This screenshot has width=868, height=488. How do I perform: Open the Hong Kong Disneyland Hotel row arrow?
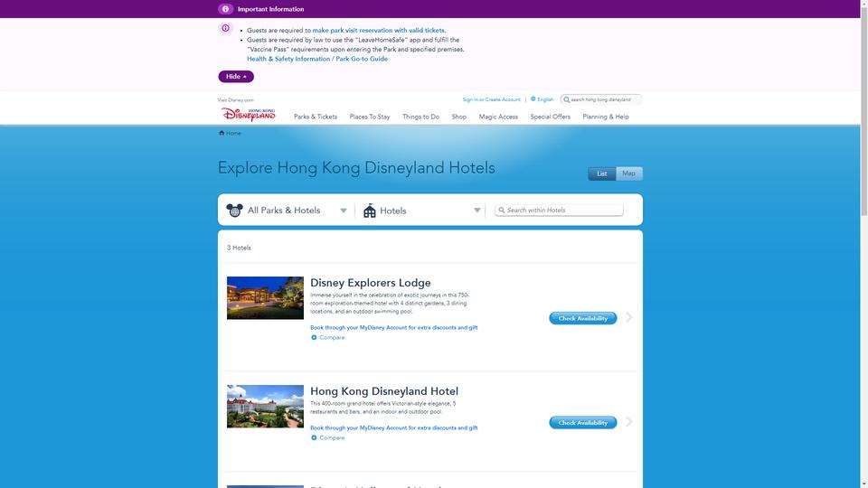coord(629,422)
